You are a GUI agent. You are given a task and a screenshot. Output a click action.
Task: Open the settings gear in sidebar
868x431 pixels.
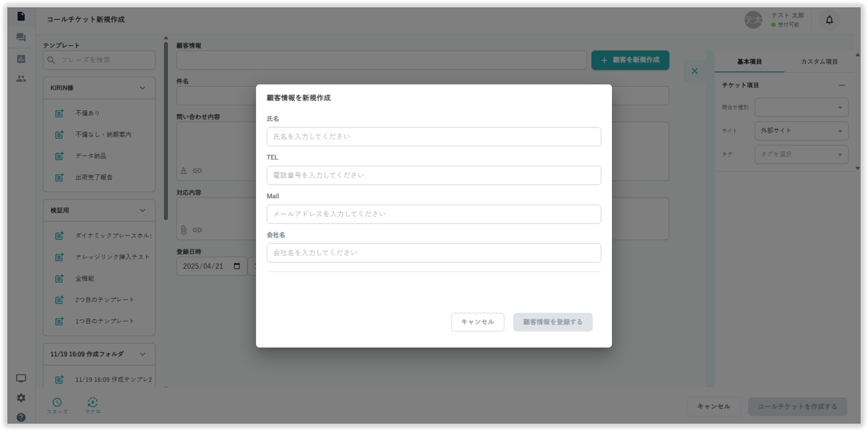click(21, 398)
